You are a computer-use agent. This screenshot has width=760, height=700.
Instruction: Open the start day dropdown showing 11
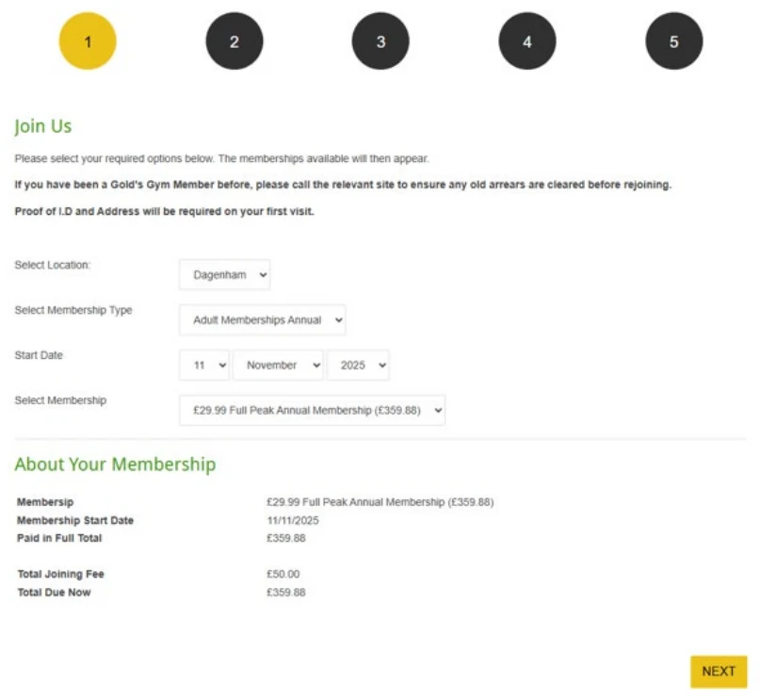coord(204,365)
